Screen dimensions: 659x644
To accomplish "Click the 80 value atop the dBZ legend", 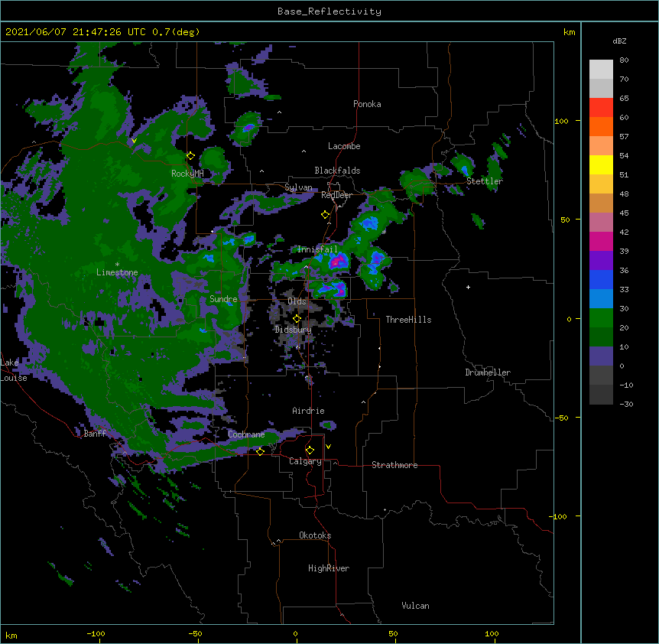I will click(624, 60).
